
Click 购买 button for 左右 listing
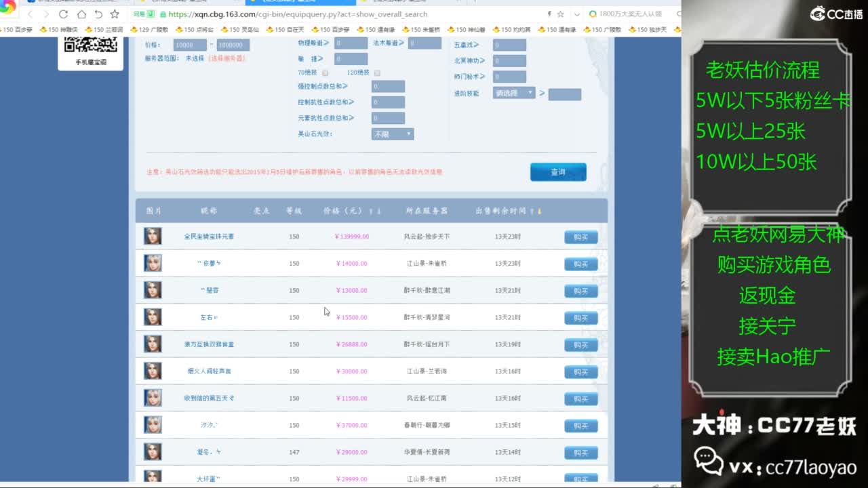[x=580, y=318]
